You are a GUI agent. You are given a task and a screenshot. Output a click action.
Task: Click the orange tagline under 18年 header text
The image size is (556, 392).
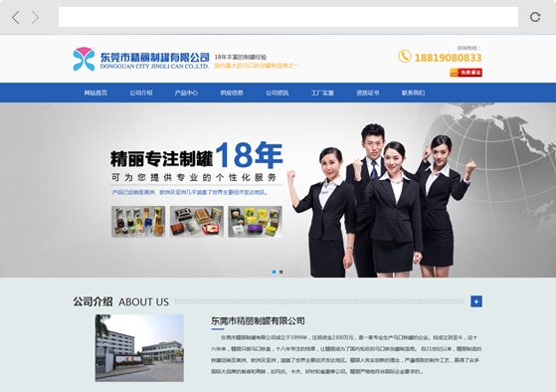(x=257, y=66)
